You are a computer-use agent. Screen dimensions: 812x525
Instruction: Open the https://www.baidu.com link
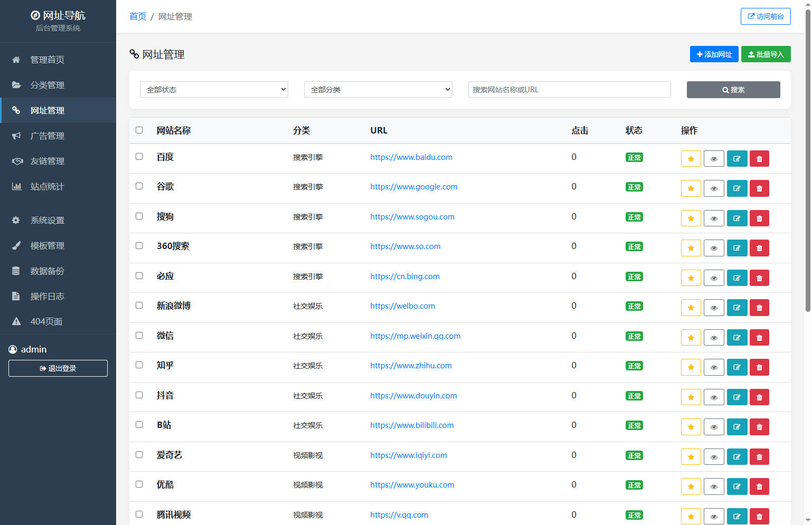tap(411, 157)
